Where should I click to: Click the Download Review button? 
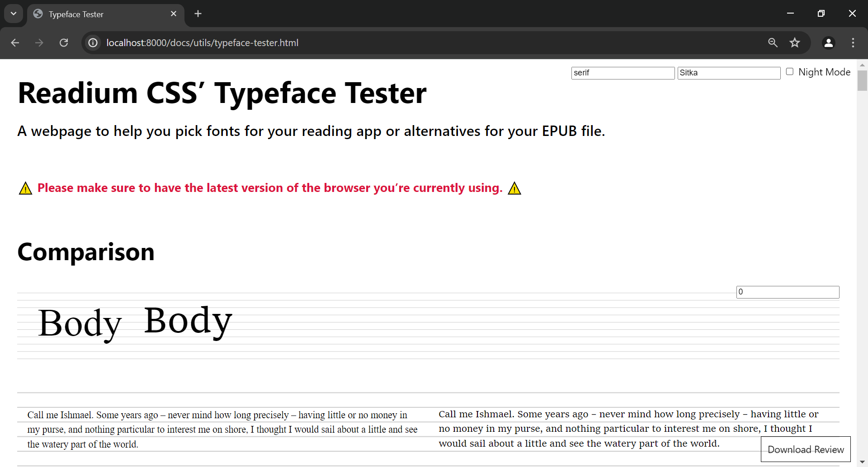[806, 449]
